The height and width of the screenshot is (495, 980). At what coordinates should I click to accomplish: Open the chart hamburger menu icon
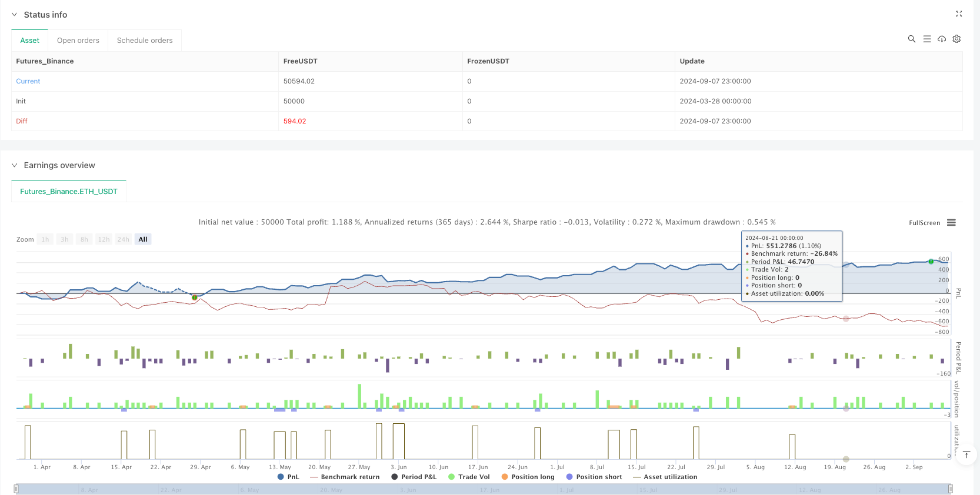click(x=951, y=222)
